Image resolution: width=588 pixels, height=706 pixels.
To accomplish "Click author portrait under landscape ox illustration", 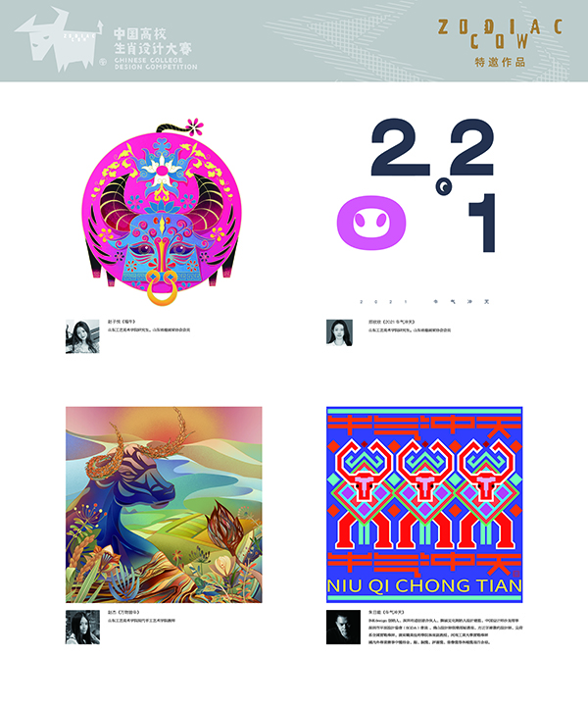I will [x=82, y=628].
